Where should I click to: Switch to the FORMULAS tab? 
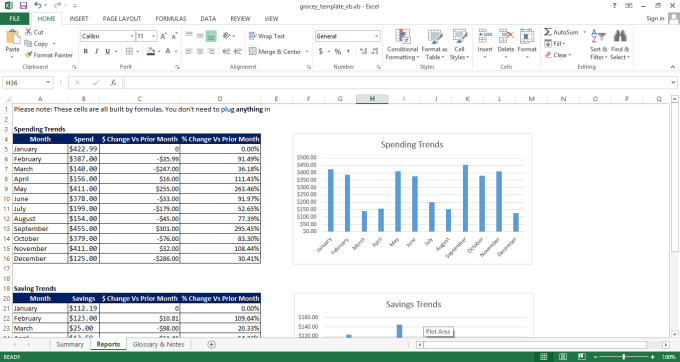[x=171, y=19]
